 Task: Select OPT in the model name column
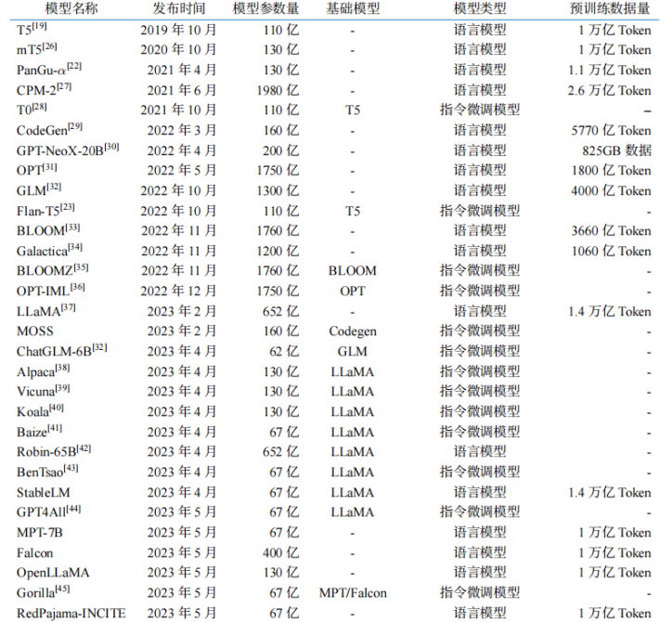coord(36,170)
